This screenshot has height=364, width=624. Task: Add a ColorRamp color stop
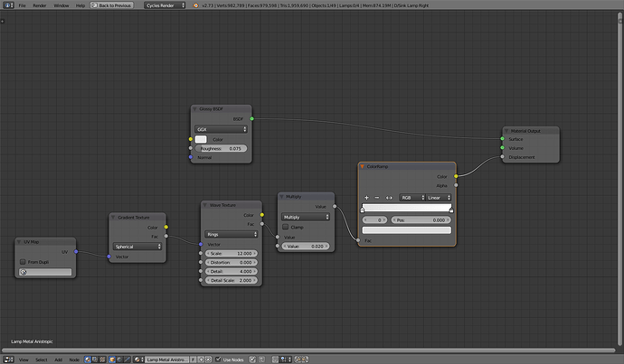366,198
